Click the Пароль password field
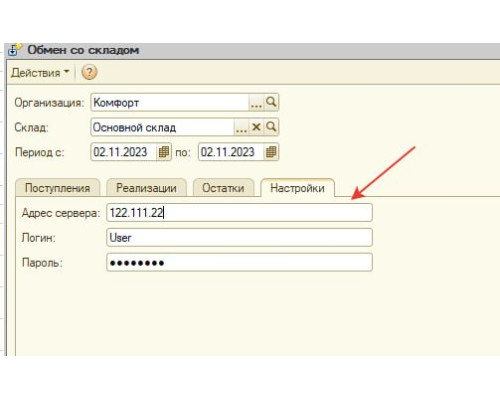Screen dimensions: 500x400 (239, 262)
